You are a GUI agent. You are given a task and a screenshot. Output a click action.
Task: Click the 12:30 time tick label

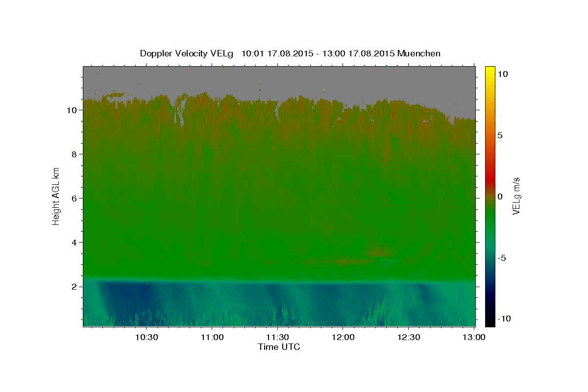409,337
